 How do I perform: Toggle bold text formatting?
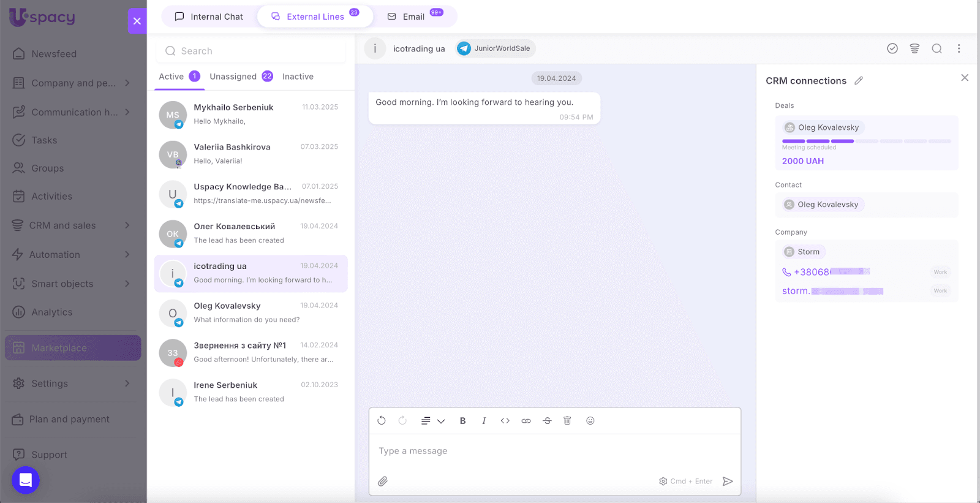click(463, 421)
